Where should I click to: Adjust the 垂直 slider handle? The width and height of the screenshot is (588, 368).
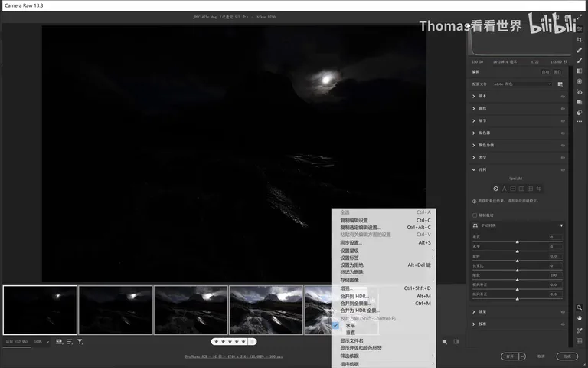(517, 242)
